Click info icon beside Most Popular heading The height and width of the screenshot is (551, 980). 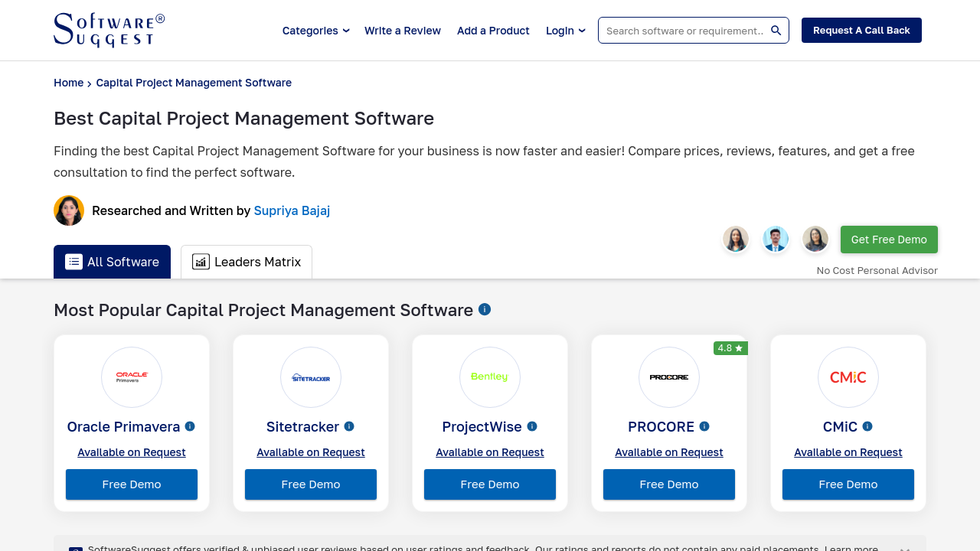pyautogui.click(x=485, y=309)
